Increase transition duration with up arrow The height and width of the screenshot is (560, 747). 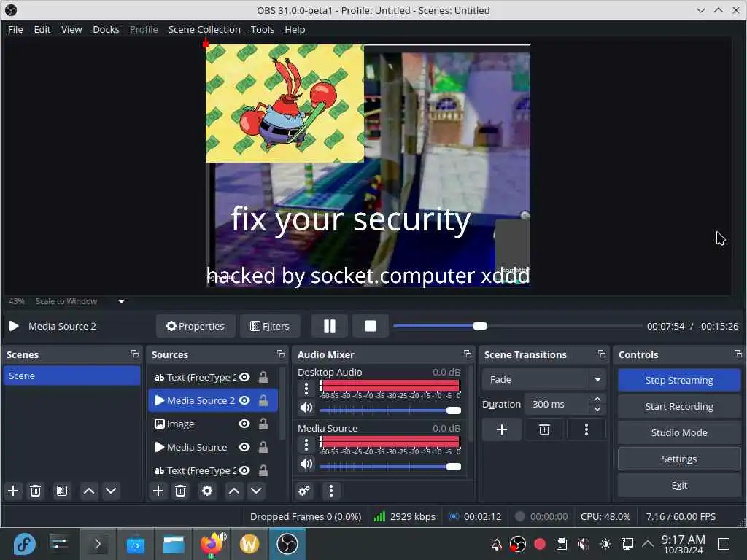pyautogui.click(x=597, y=399)
